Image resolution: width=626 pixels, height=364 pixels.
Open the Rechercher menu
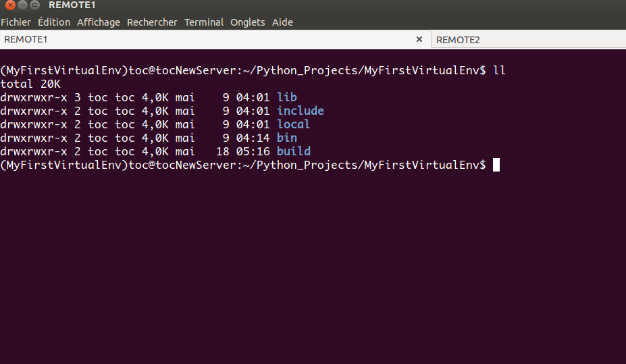(152, 22)
